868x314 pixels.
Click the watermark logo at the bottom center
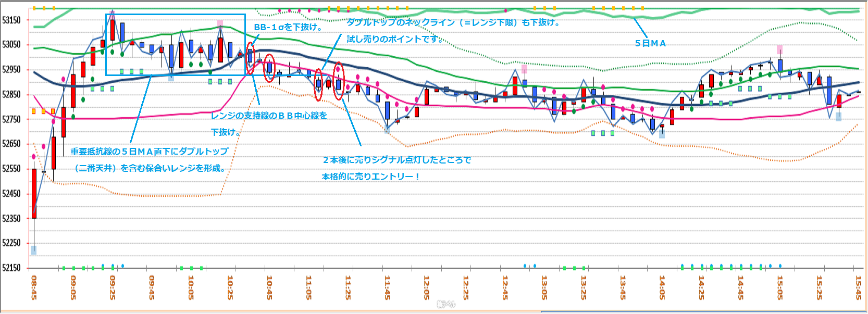tap(446, 304)
